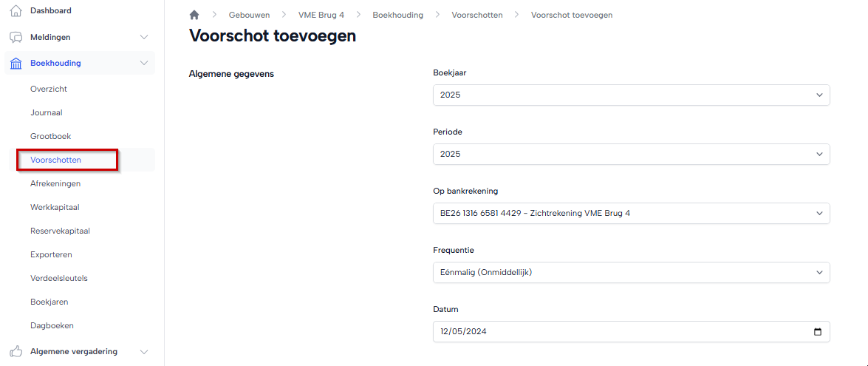Click the Meldingen speech bubble icon
The image size is (868, 366).
pyautogui.click(x=16, y=37)
